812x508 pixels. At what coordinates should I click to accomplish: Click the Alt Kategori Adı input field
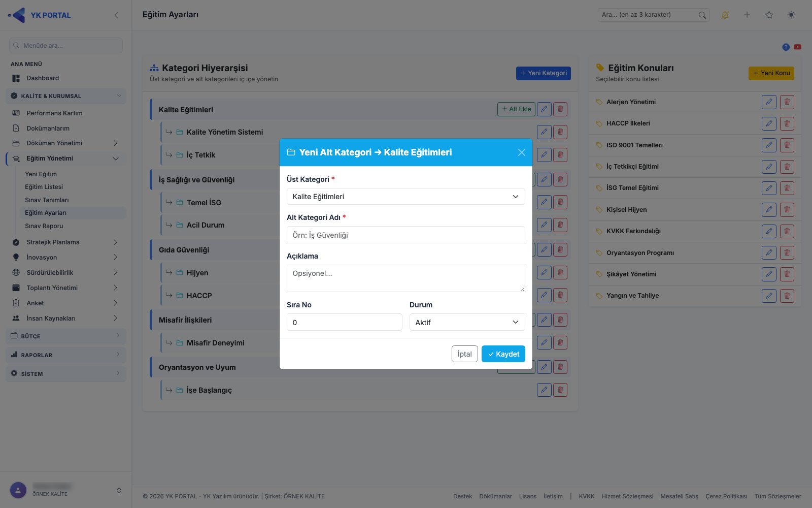click(406, 235)
